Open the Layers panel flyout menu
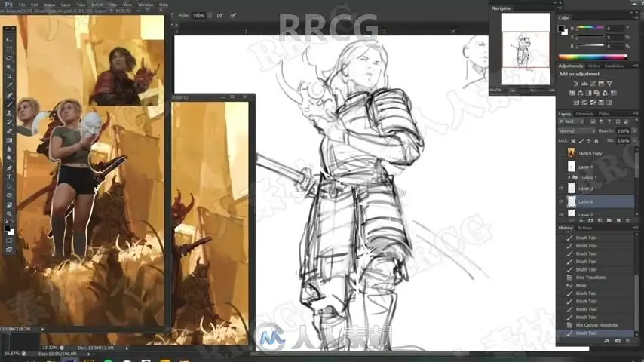644x362 pixels. pyautogui.click(x=636, y=113)
